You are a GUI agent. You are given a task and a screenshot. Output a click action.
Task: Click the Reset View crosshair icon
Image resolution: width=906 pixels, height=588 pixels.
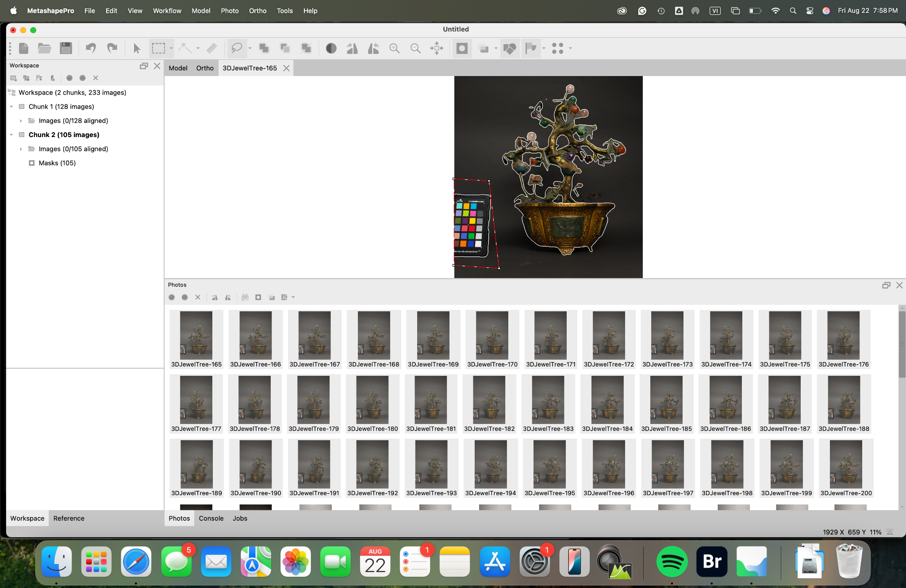pyautogui.click(x=437, y=48)
